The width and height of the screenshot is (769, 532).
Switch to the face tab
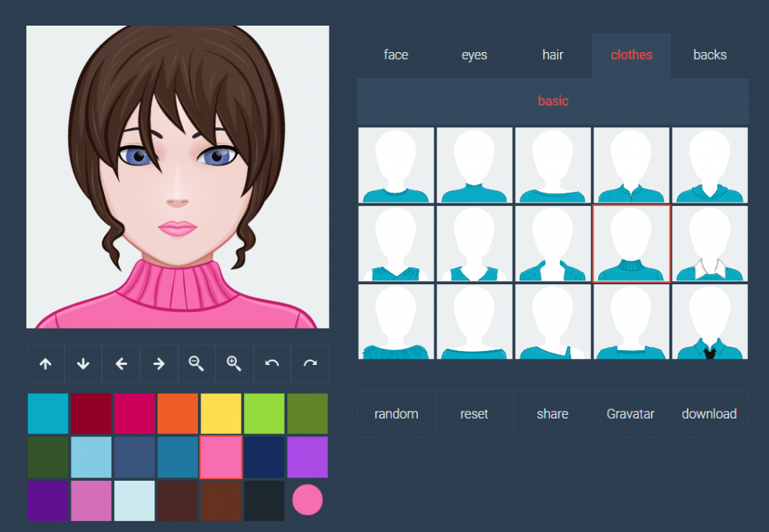point(395,55)
